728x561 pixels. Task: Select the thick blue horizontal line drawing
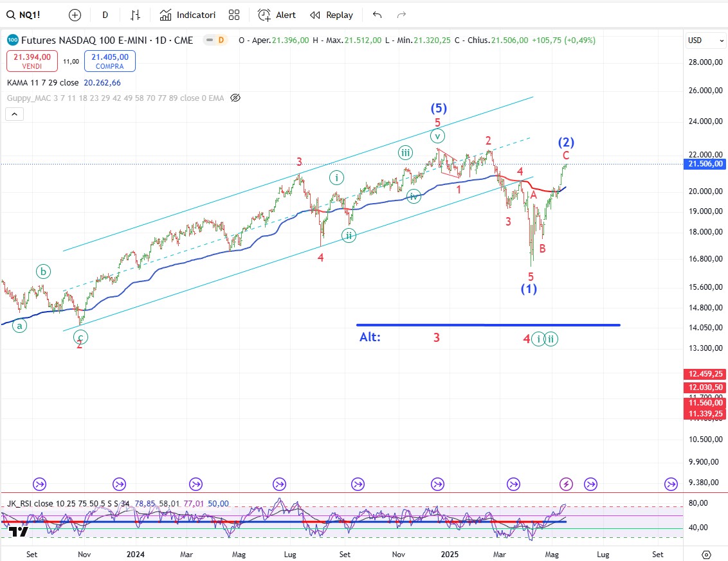pyautogui.click(x=488, y=325)
